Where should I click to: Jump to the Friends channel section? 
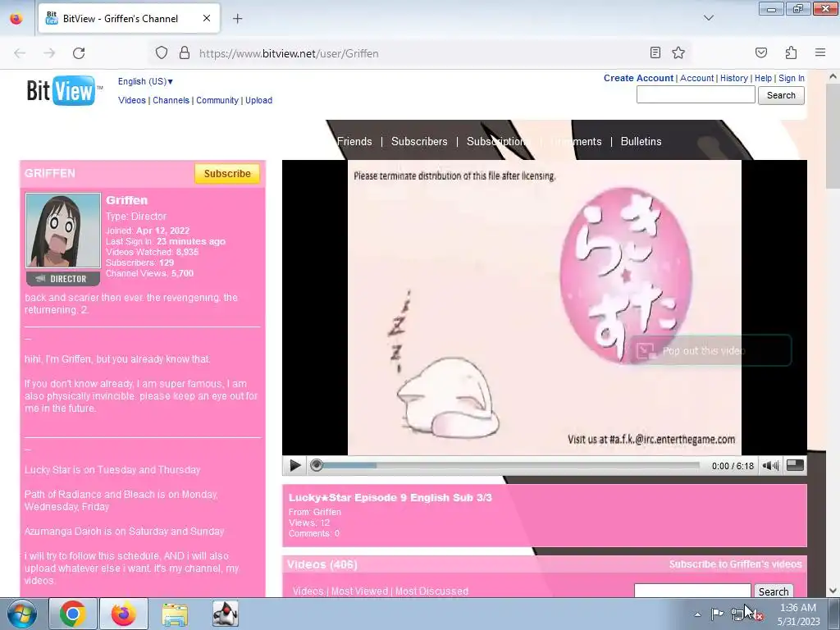click(354, 141)
